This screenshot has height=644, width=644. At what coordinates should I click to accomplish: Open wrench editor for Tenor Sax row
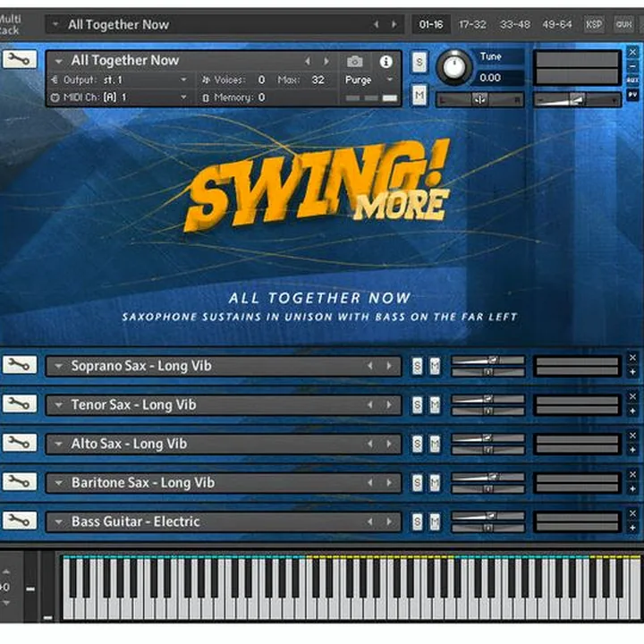click(x=20, y=403)
